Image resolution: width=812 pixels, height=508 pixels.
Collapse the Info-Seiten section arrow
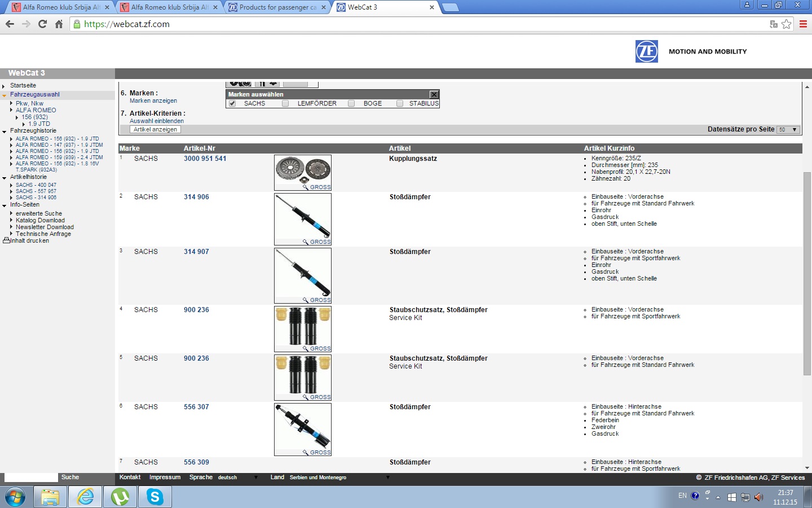(x=4, y=205)
